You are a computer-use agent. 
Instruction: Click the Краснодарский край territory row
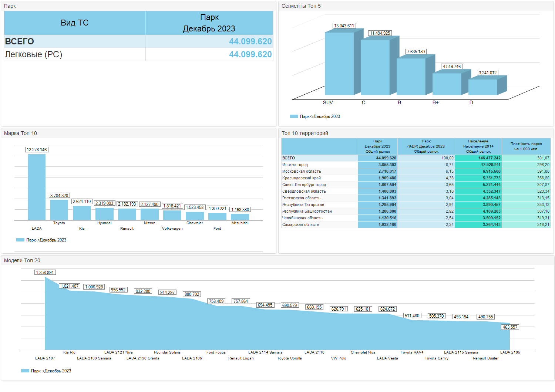click(x=416, y=178)
